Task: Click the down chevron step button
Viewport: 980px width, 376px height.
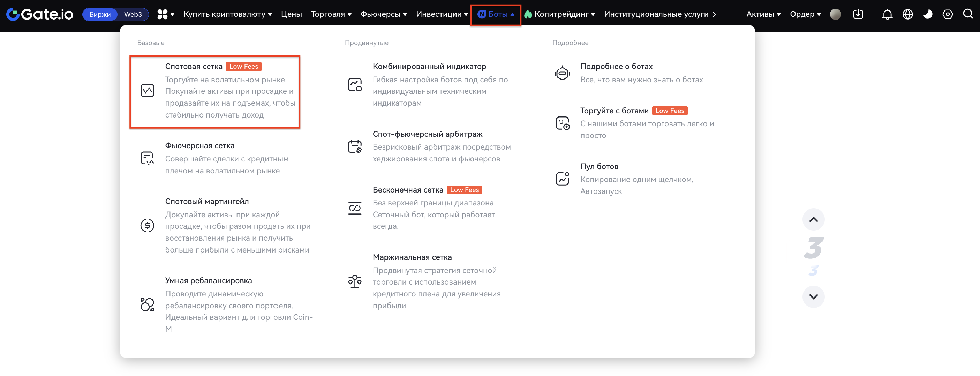Action: [x=813, y=296]
